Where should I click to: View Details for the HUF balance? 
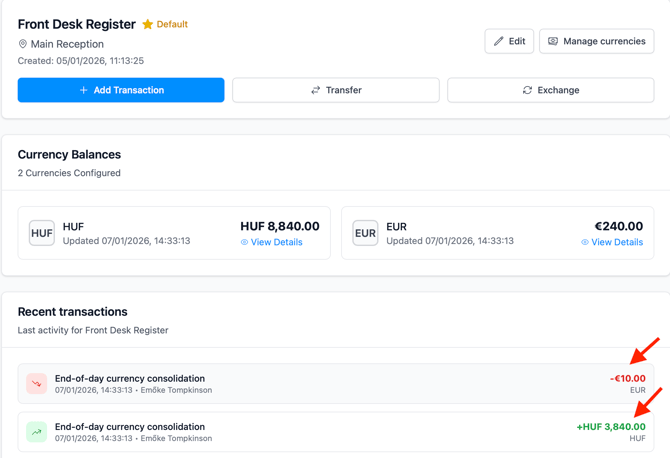(x=277, y=242)
